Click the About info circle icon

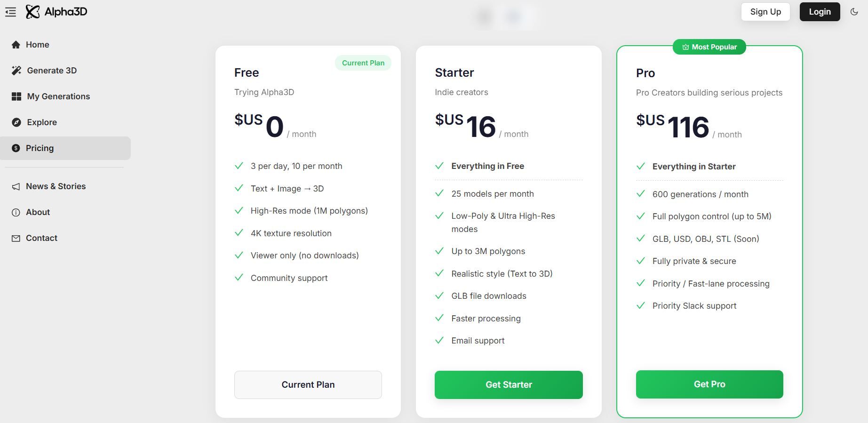(16, 212)
